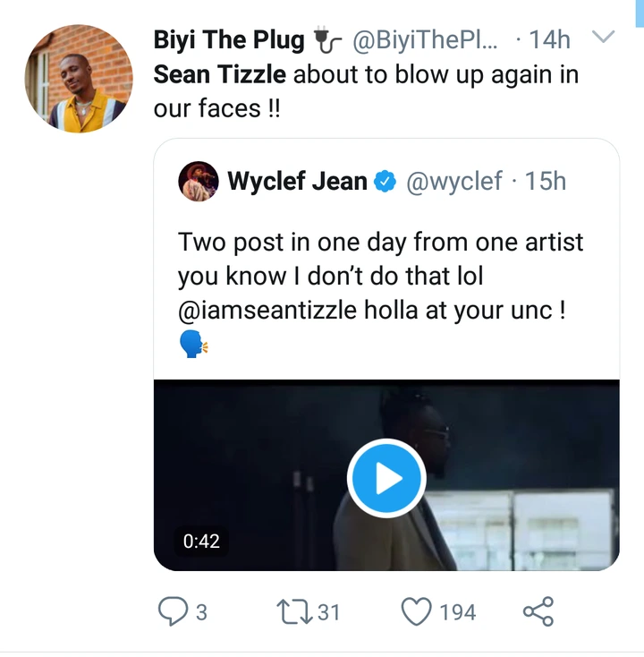This screenshot has height=657, width=644.
Task: Open the Biyi The Plug display name
Action: [x=229, y=39]
